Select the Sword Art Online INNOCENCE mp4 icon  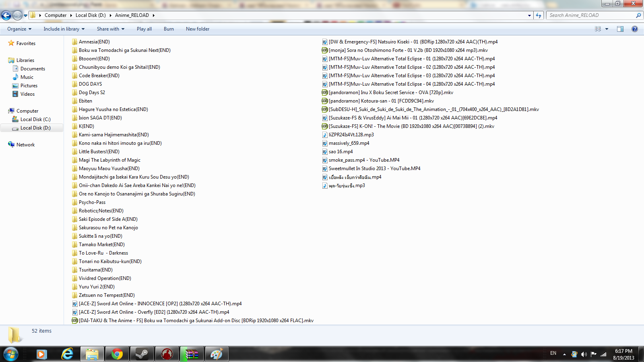(x=75, y=304)
